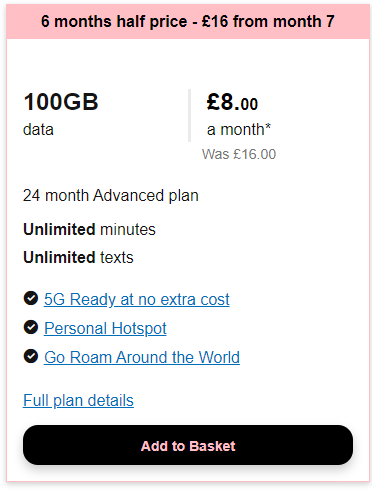Open the 5G Ready at no extra cost link
Screen dimensions: 372x492
point(137,299)
